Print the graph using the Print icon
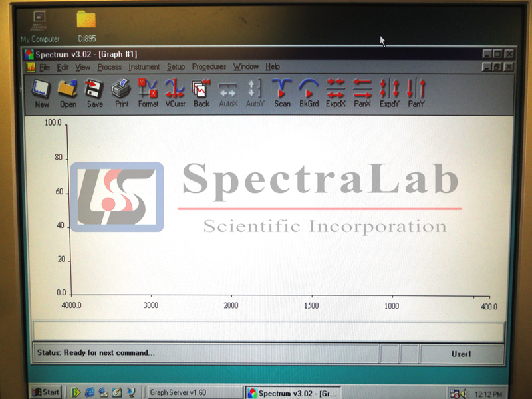Image resolution: width=532 pixels, height=399 pixels. [122, 93]
